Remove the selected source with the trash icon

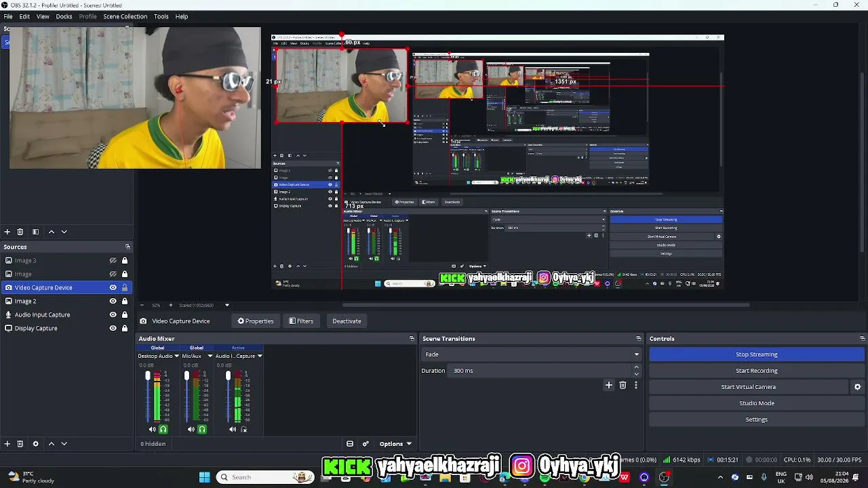[x=20, y=444]
